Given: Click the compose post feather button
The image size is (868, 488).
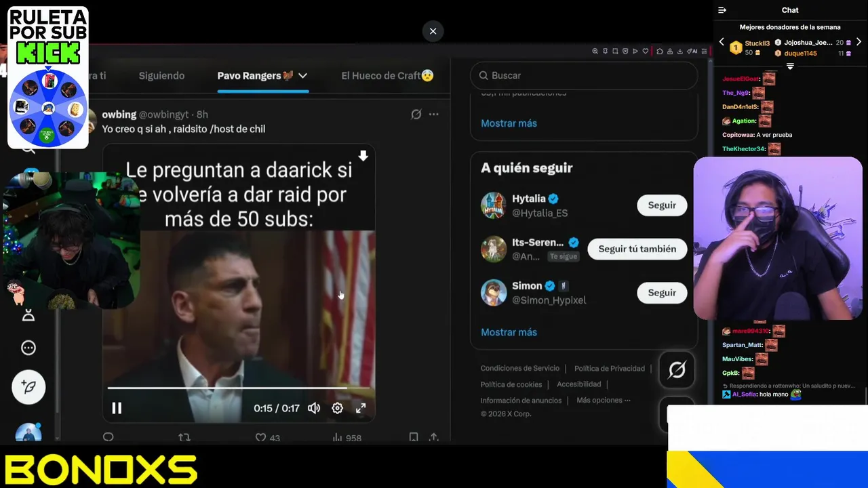Looking at the screenshot, I should click(x=28, y=387).
